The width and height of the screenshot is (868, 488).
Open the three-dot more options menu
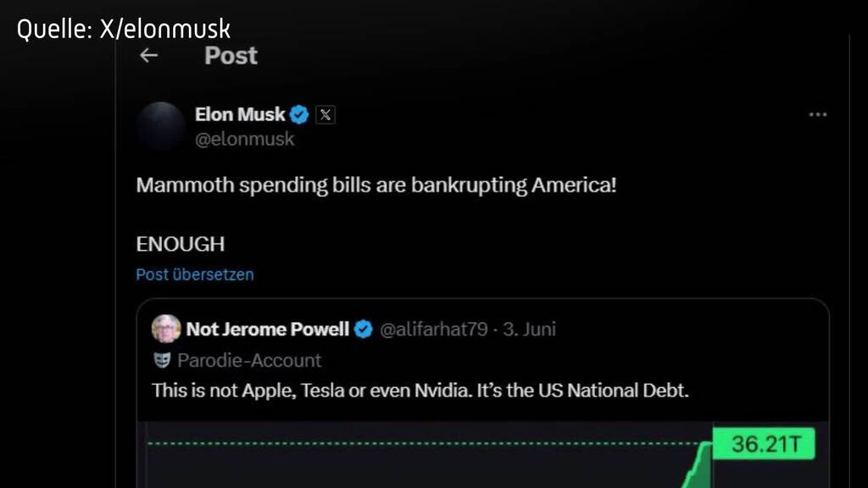point(818,114)
